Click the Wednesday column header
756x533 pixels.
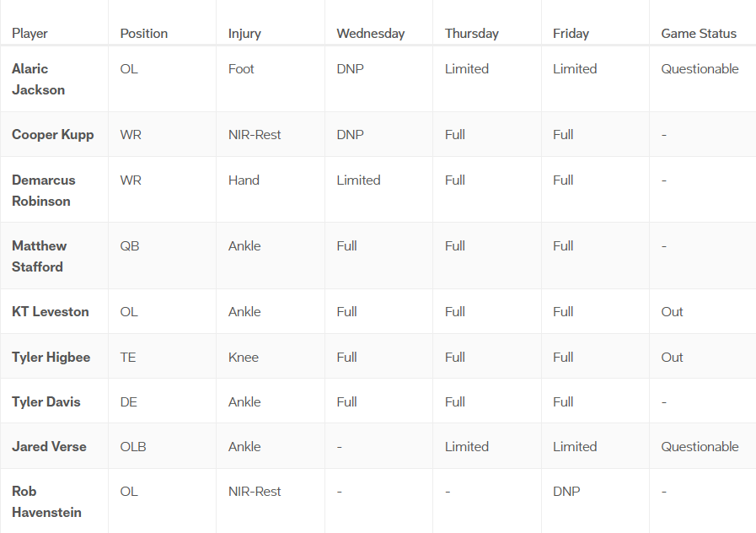click(x=370, y=34)
